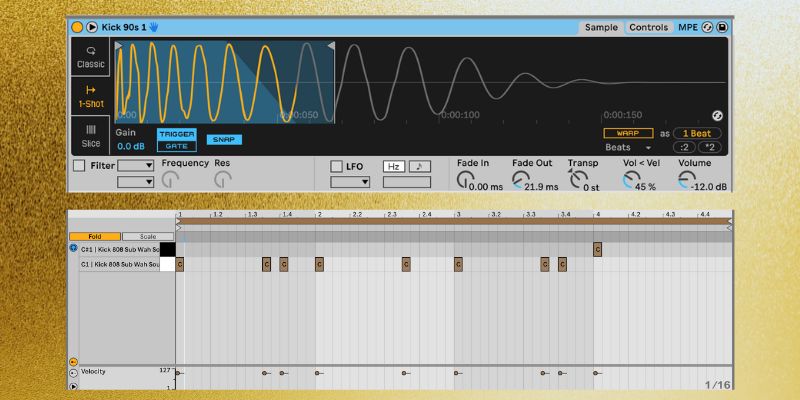This screenshot has width=800, height=400.
Task: Click the Frequency knob
Action: pos(170,179)
